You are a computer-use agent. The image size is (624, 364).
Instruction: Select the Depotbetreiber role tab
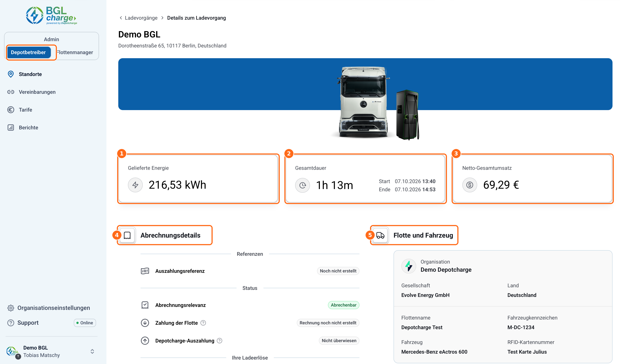point(28,52)
